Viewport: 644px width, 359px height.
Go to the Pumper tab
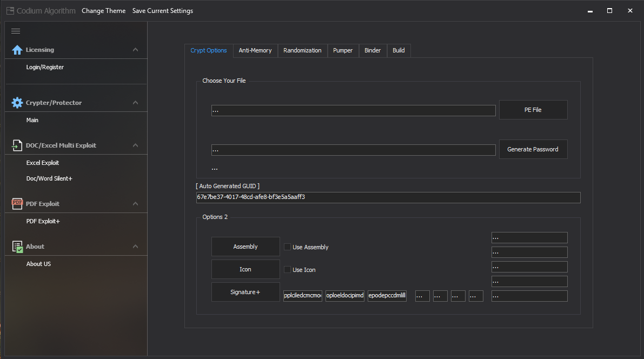coord(343,50)
